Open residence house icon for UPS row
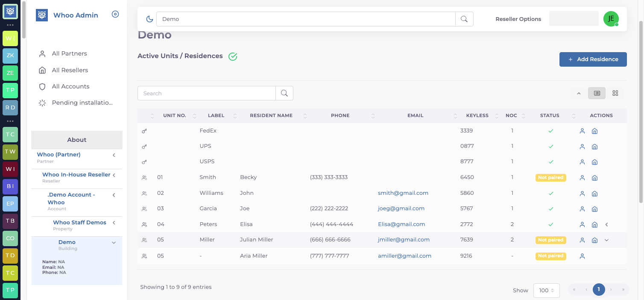Viewport: 644px width, 300px height. [x=594, y=147]
